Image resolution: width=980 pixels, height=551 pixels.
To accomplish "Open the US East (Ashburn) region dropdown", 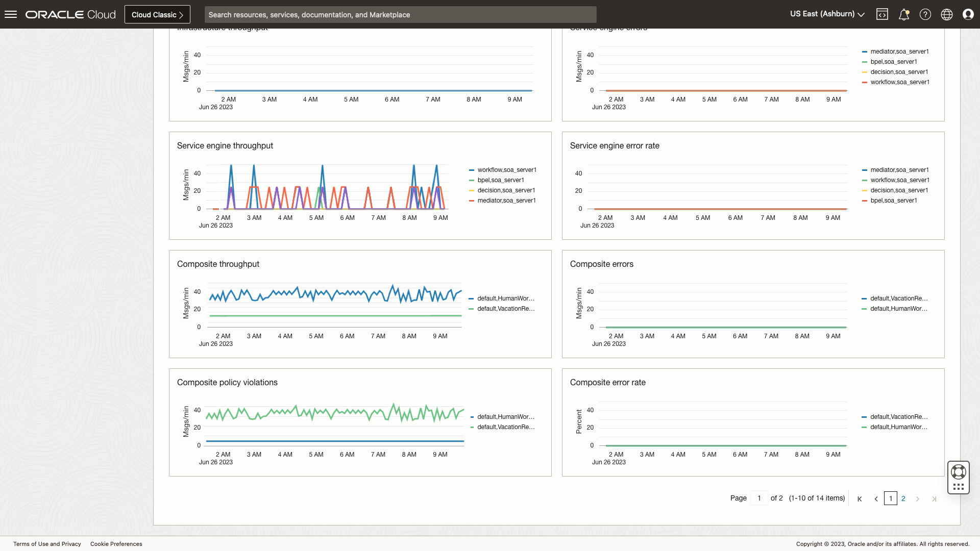I will point(826,14).
